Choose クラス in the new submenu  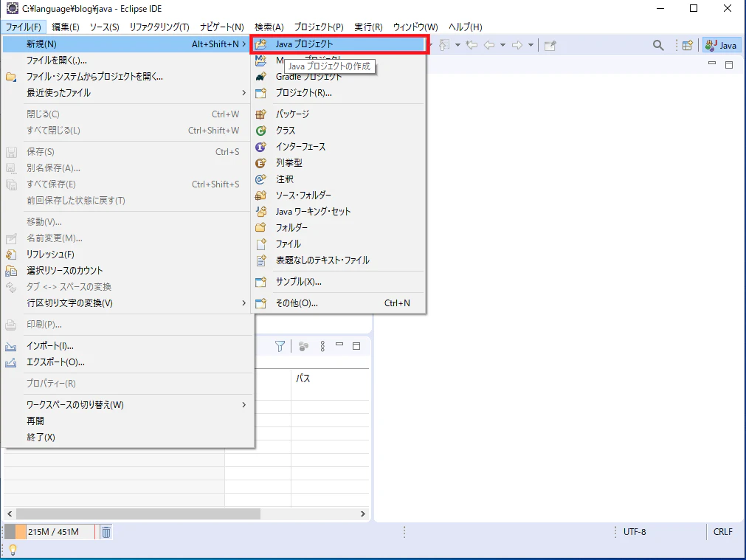(339, 131)
